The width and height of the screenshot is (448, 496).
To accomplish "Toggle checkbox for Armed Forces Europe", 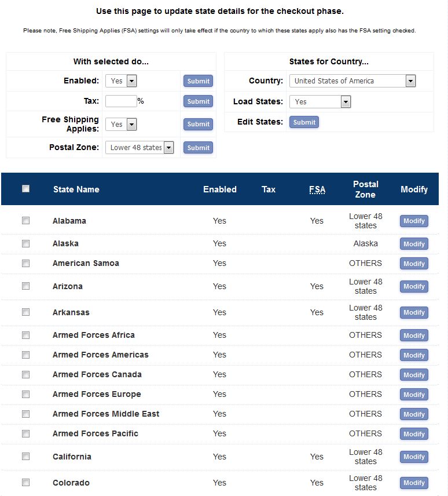I will point(25,394).
